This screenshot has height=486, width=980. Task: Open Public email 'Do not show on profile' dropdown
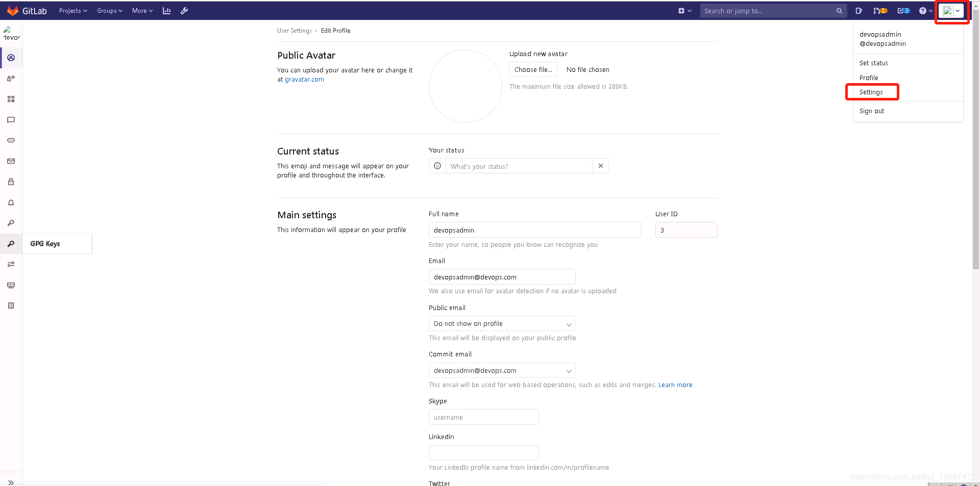[502, 324]
